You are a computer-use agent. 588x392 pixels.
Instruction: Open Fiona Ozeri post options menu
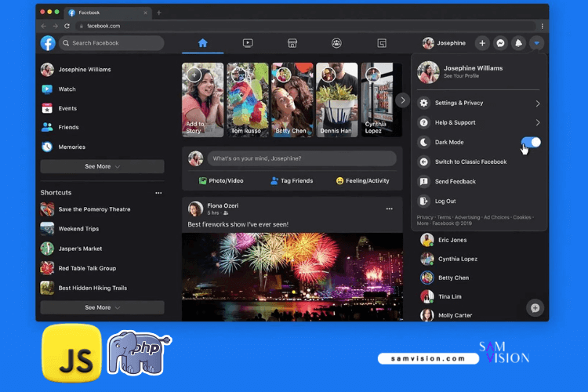(x=389, y=209)
